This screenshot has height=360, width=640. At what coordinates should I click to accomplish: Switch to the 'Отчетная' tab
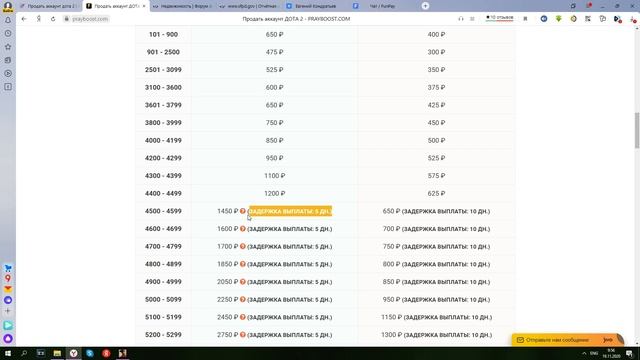(x=249, y=6)
